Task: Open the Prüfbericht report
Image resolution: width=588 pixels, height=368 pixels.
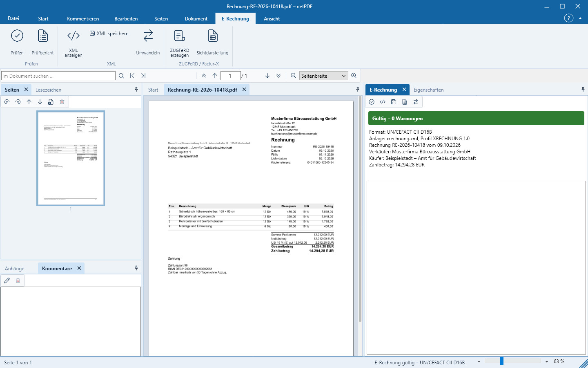Action: [x=43, y=42]
